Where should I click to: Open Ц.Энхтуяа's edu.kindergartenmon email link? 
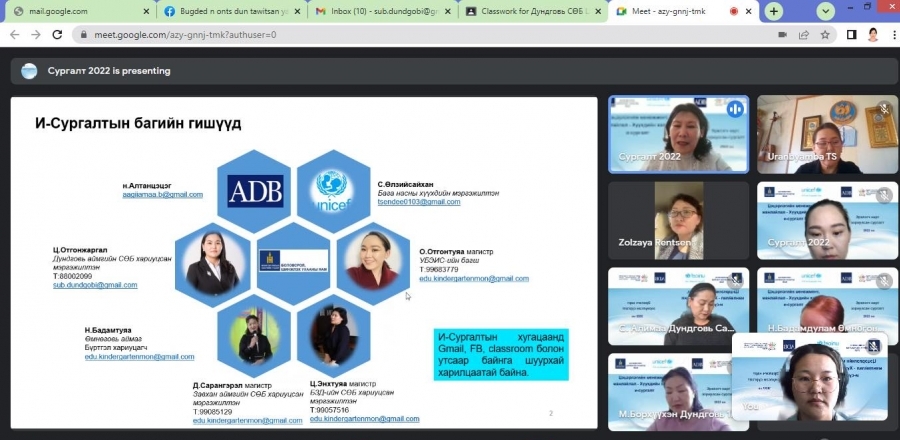tap(364, 419)
